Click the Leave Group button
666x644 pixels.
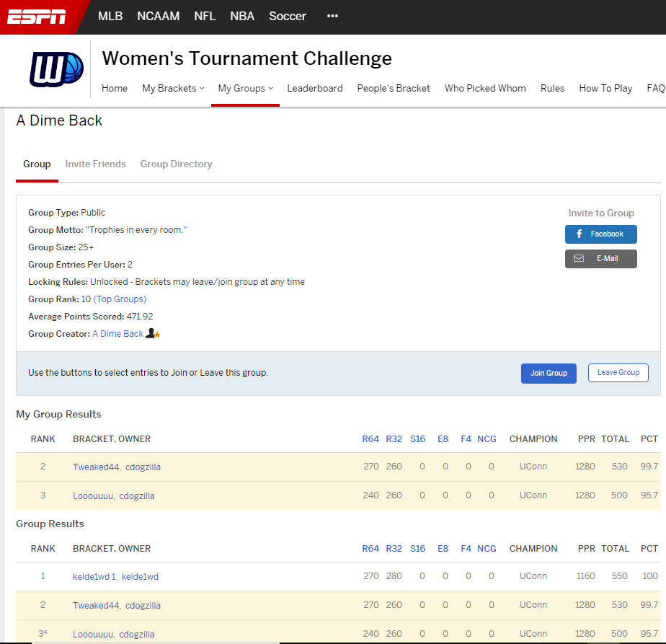click(618, 373)
